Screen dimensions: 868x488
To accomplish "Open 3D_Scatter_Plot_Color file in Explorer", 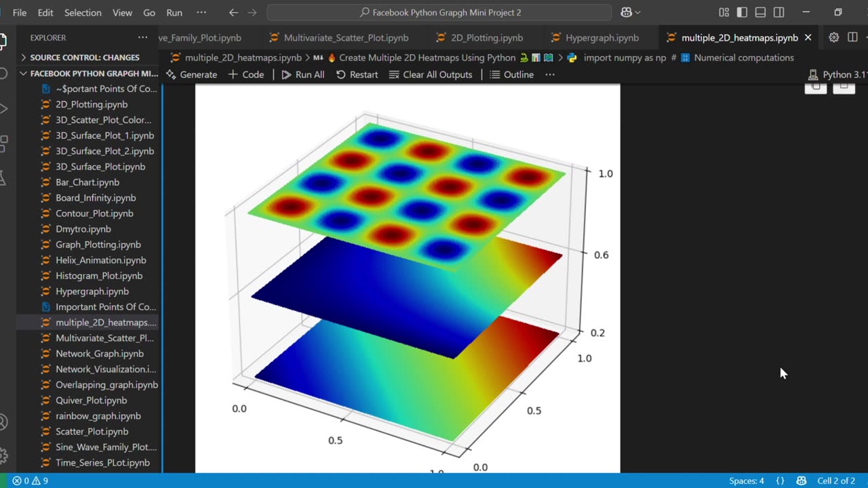I will coord(103,120).
